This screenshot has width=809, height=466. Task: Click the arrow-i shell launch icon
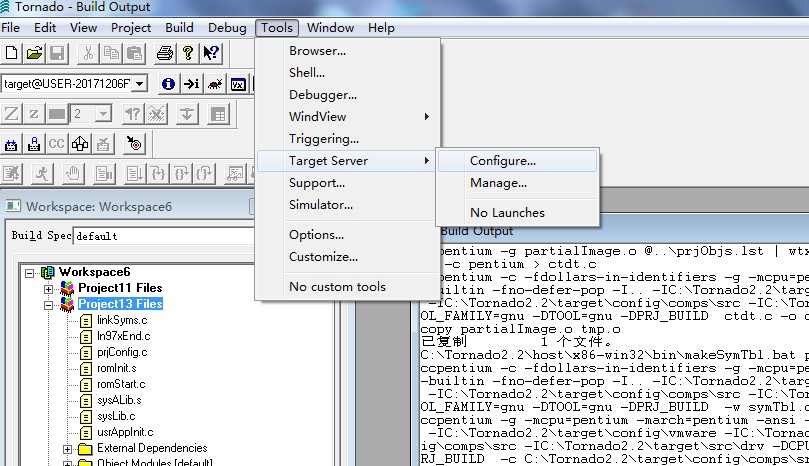point(191,84)
